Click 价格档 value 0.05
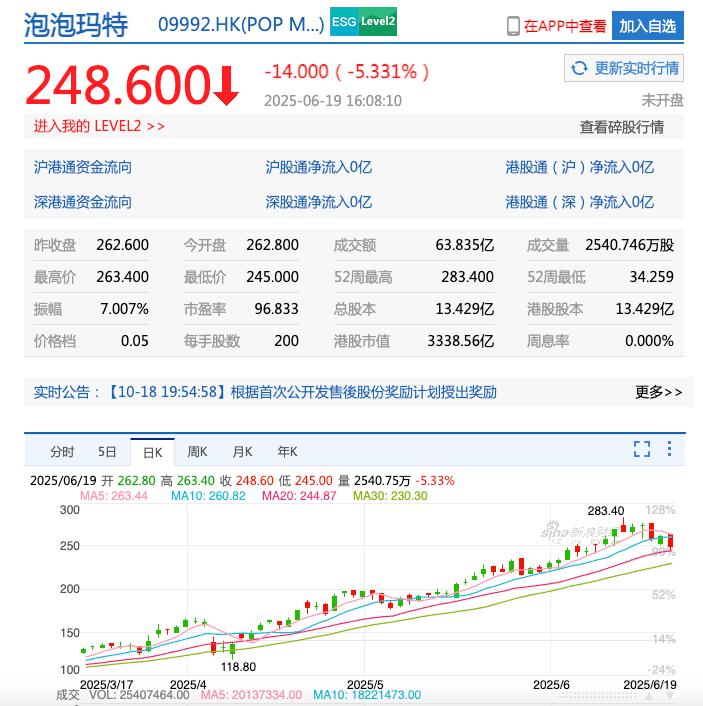 pyautogui.click(x=135, y=341)
